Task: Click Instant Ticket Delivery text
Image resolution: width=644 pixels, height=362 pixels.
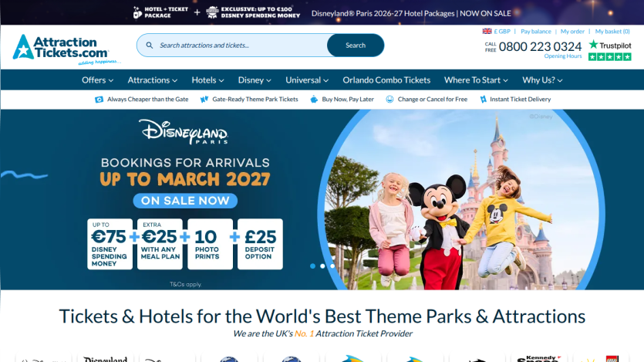Action: pyautogui.click(x=521, y=100)
